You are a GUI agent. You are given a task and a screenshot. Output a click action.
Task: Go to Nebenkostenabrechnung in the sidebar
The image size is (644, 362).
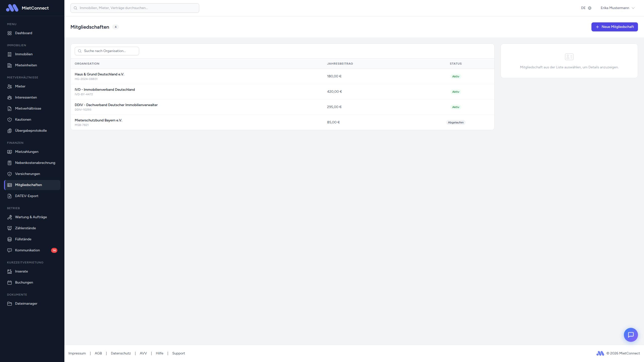(35, 163)
